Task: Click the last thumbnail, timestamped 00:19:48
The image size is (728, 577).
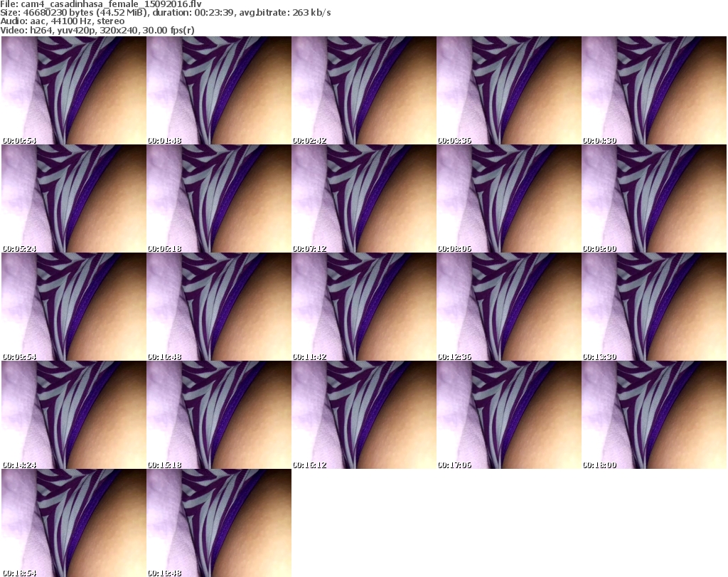Action: click(x=219, y=523)
